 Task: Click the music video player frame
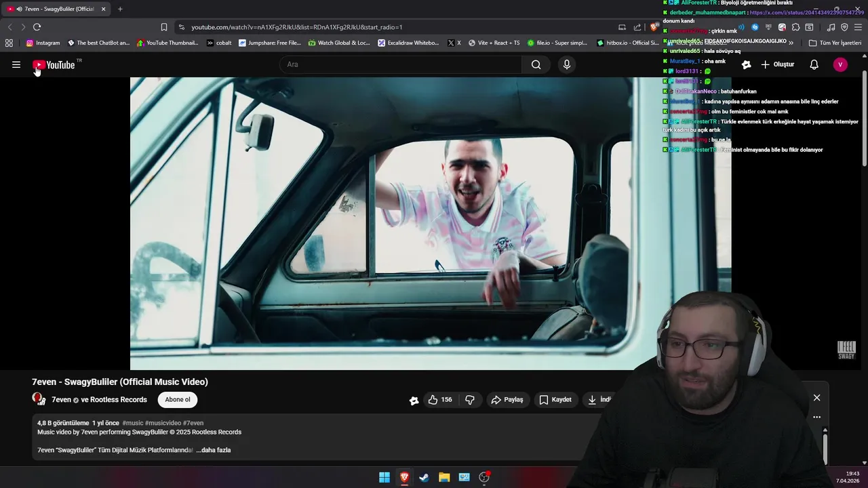tap(431, 223)
